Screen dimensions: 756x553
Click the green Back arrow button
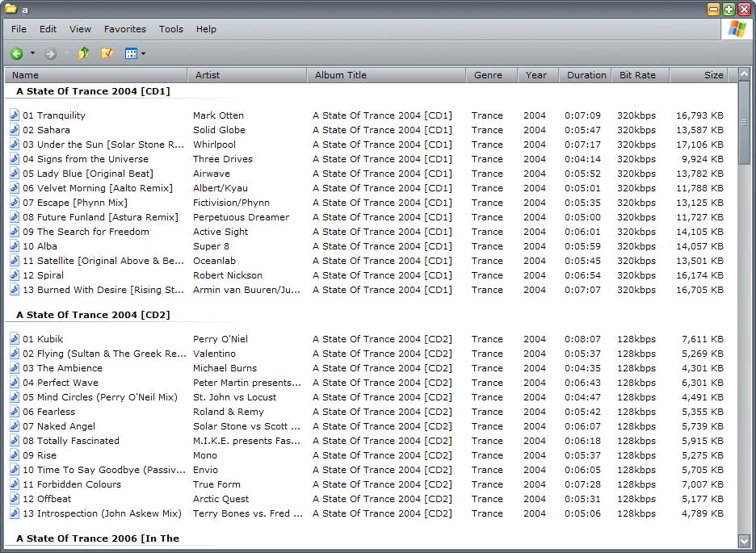17,53
